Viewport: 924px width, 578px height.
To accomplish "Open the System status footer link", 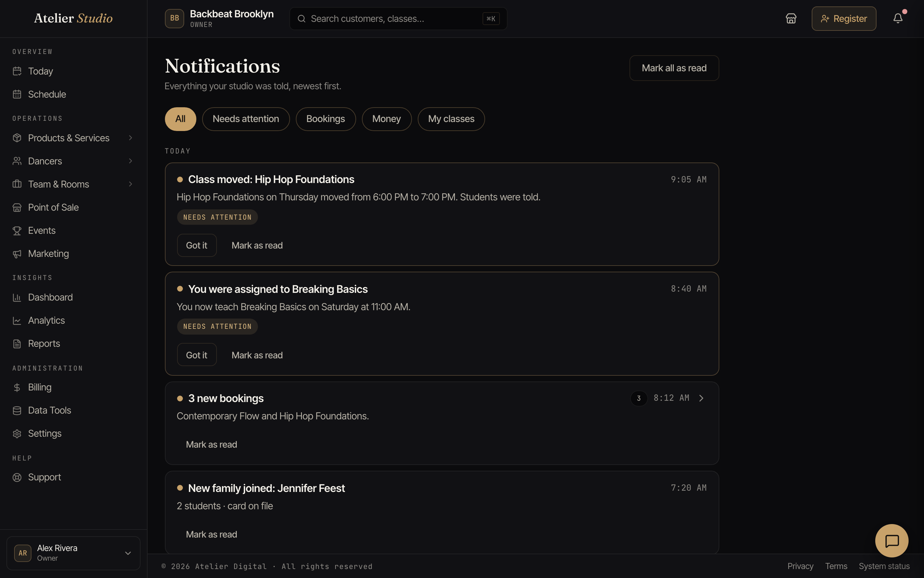I will pyautogui.click(x=884, y=566).
